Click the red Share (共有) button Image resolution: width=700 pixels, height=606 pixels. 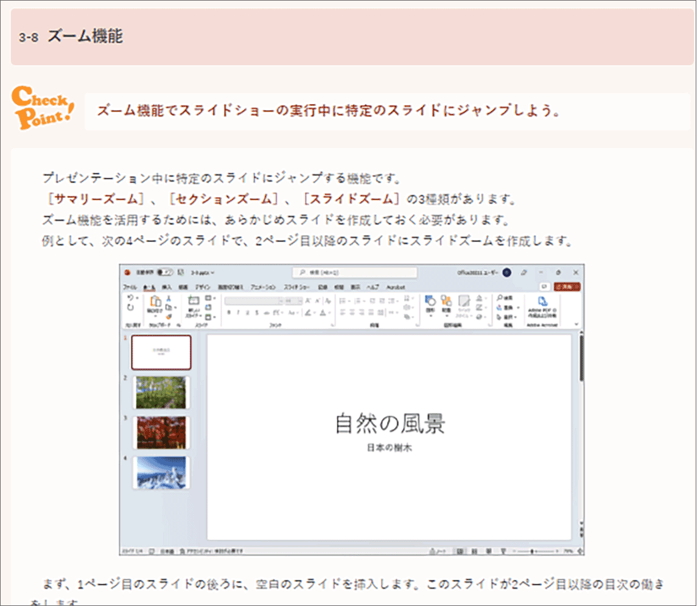(x=567, y=287)
